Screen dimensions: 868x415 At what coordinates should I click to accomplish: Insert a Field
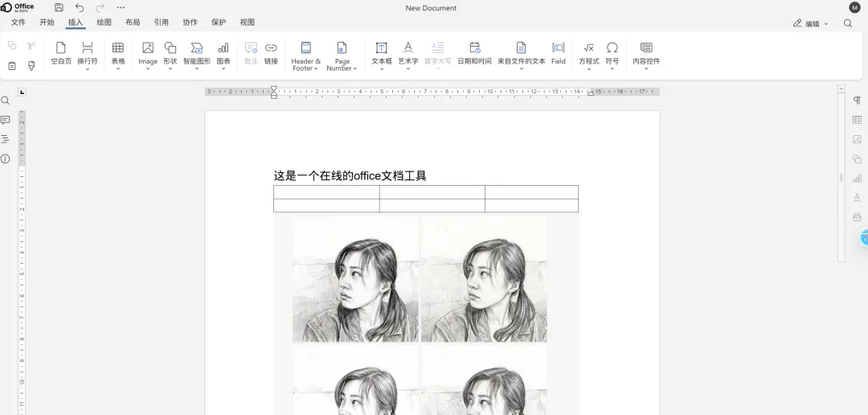coord(559,54)
